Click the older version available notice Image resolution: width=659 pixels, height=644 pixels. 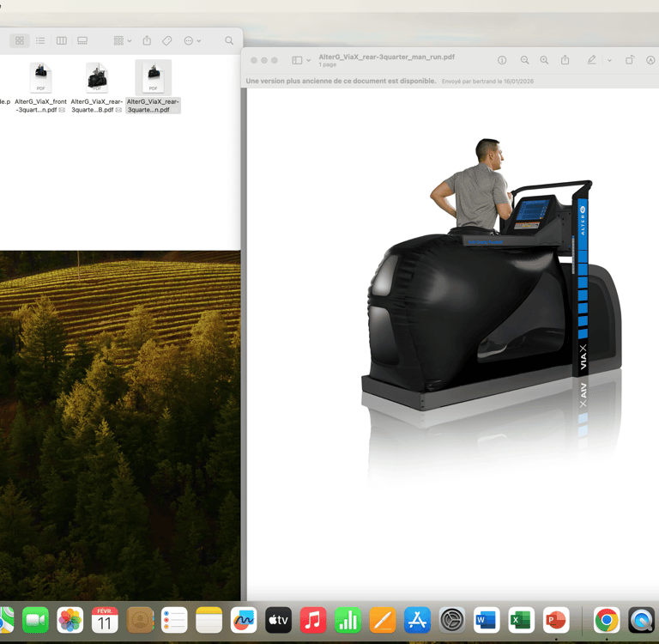[x=341, y=81]
